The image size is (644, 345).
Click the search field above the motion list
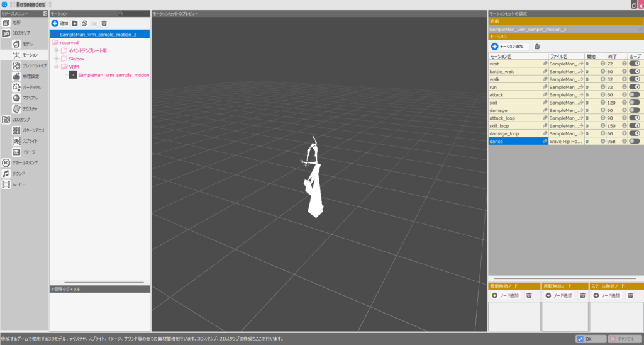[x=135, y=13]
